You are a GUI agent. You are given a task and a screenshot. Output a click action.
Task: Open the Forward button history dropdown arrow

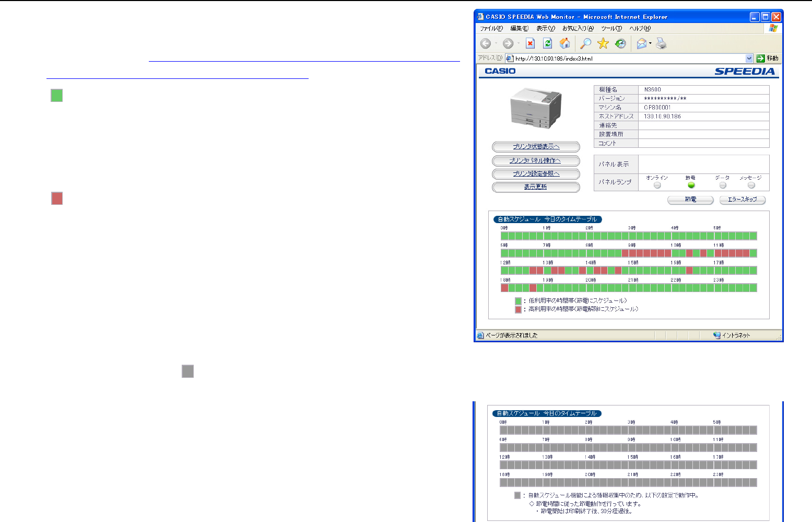518,44
